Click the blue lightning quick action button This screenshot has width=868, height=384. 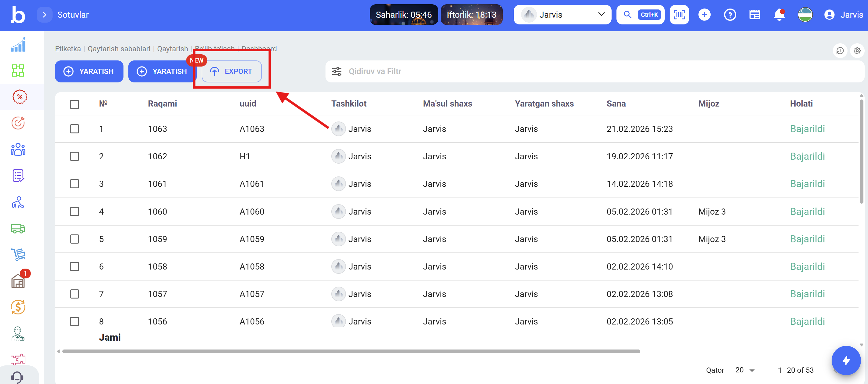coord(846,360)
